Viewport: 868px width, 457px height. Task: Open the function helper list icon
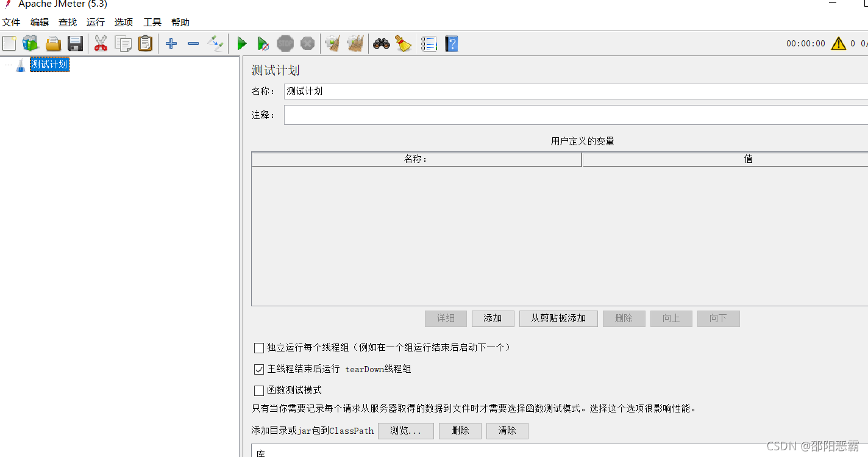coord(429,43)
